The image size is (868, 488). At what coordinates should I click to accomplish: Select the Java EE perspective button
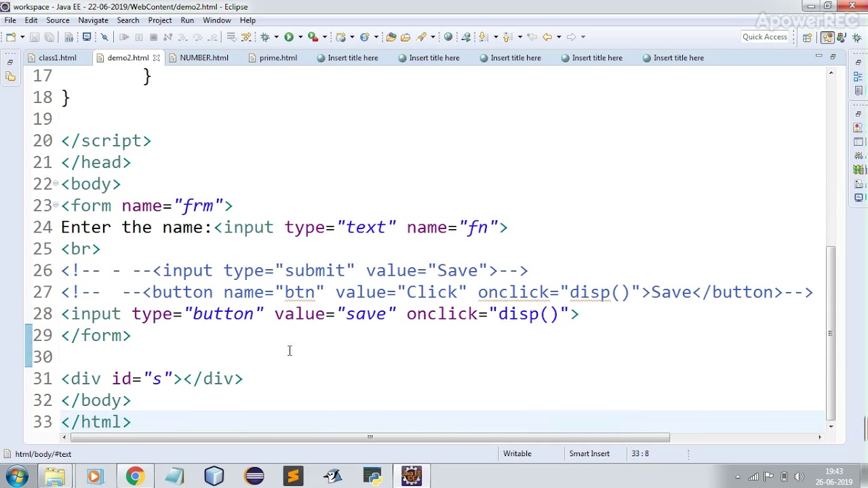point(827,37)
